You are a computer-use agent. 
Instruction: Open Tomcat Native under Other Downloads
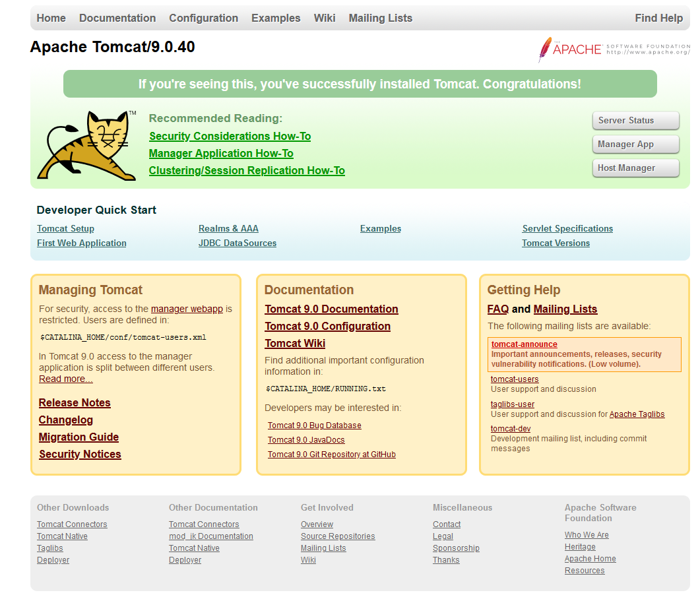pyautogui.click(x=62, y=536)
